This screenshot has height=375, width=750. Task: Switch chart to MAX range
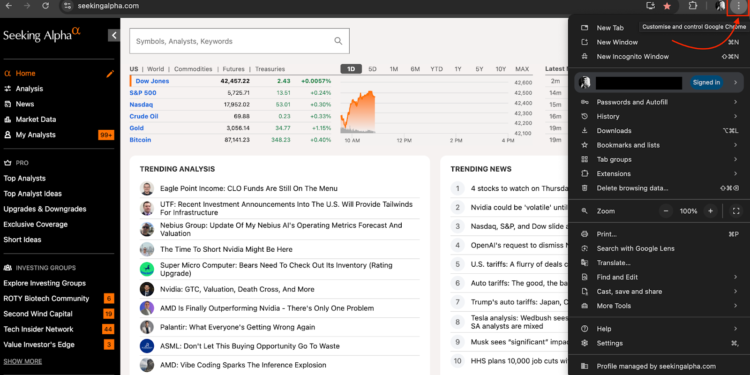522,69
